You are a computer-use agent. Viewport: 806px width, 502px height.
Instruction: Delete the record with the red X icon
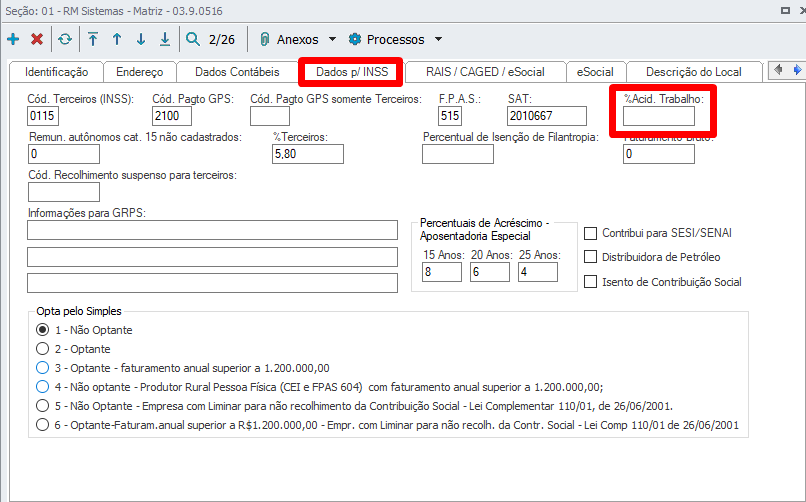pyautogui.click(x=36, y=39)
